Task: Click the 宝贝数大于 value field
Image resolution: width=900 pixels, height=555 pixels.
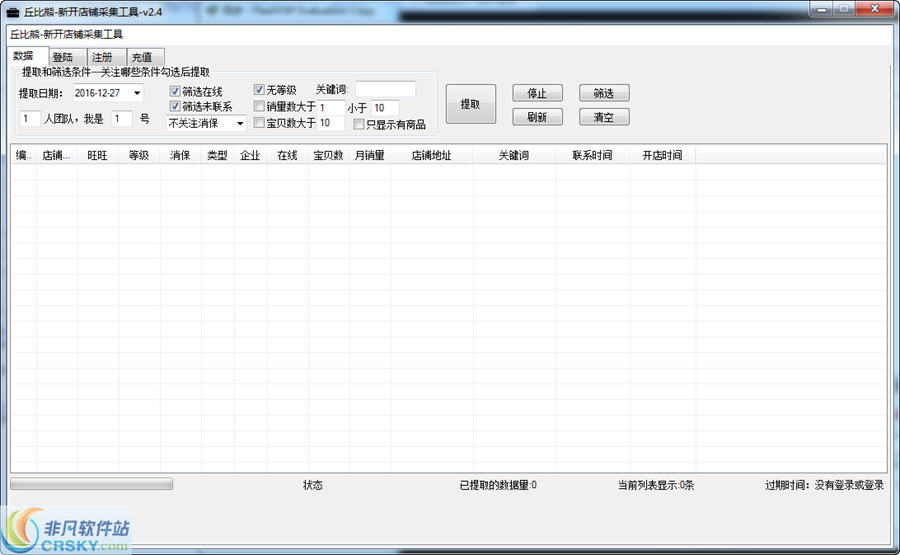Action: coord(331,123)
